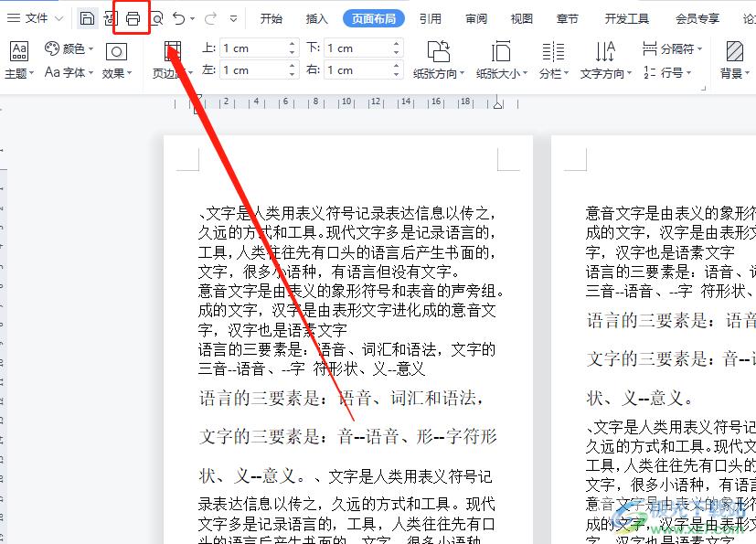Image resolution: width=756 pixels, height=544 pixels.
Task: Expand the chevron next to 文件
Action: (x=59, y=19)
